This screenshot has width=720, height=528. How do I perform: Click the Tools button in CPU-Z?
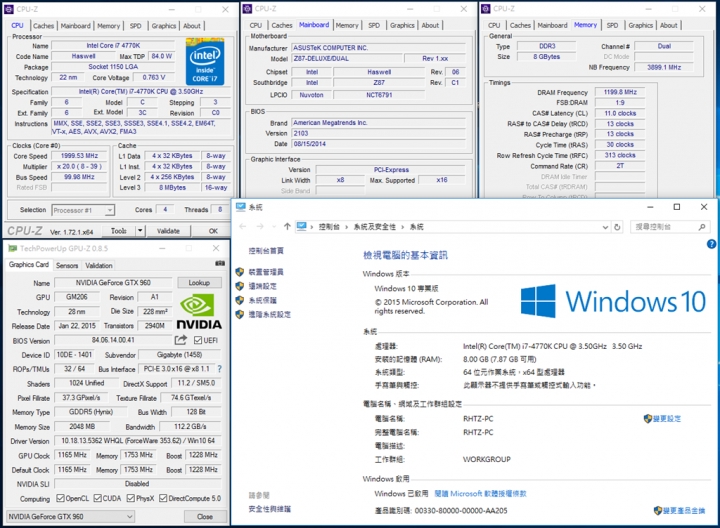point(118,231)
